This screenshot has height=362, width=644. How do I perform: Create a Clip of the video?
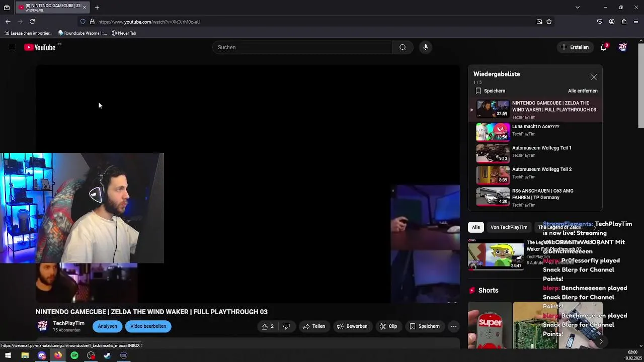pos(388,326)
